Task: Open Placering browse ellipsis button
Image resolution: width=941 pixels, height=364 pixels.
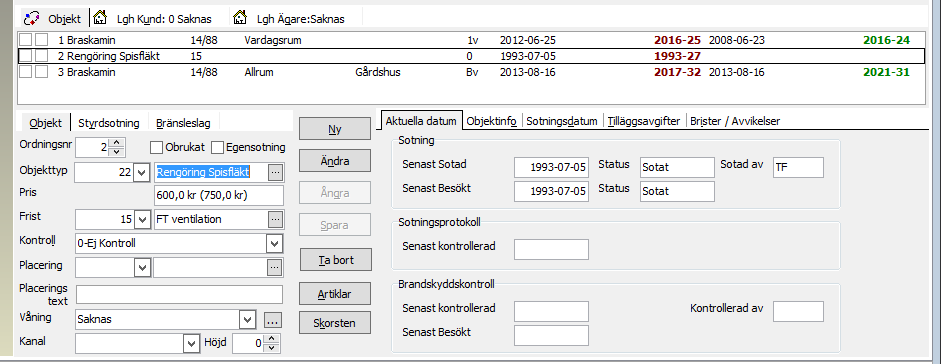Action: click(275, 267)
